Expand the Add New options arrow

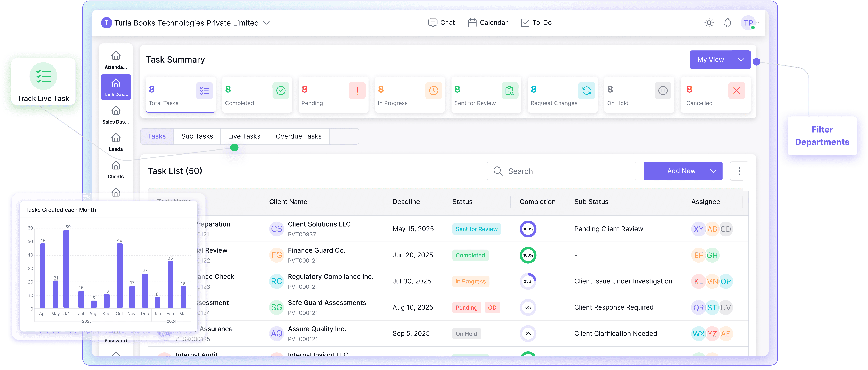[713, 171]
